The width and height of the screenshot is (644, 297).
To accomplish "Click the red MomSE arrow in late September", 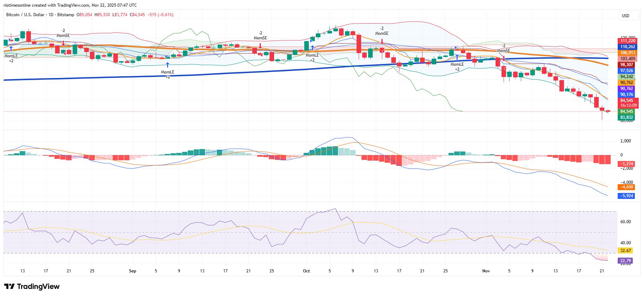I will pyautogui.click(x=260, y=46).
